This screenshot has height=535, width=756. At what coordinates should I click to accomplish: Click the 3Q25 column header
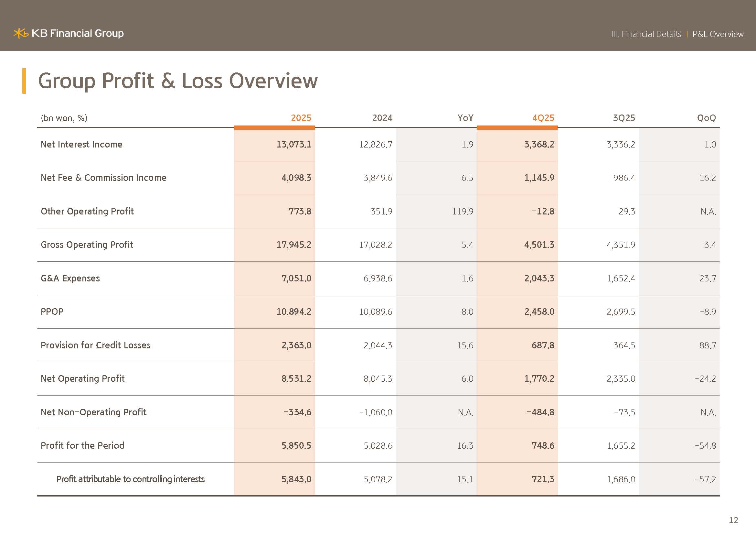(623, 118)
